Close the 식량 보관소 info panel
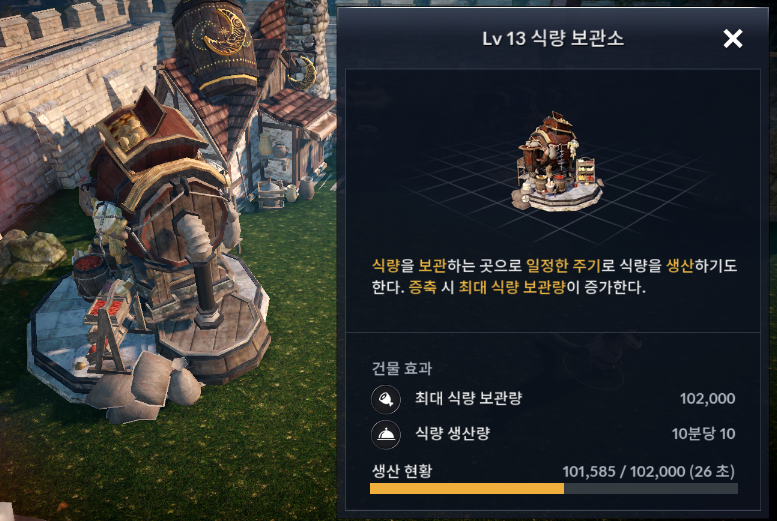The width and height of the screenshot is (777, 521). click(732, 39)
